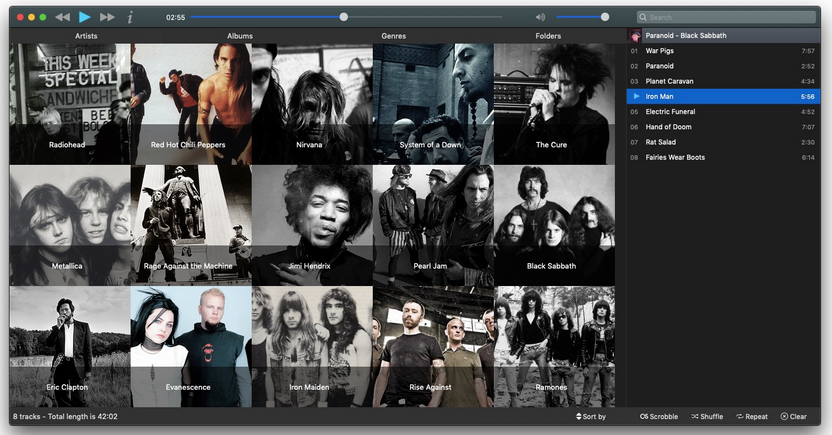832x435 pixels.
Task: Click the playback progress slider handle
Action: pos(344,17)
